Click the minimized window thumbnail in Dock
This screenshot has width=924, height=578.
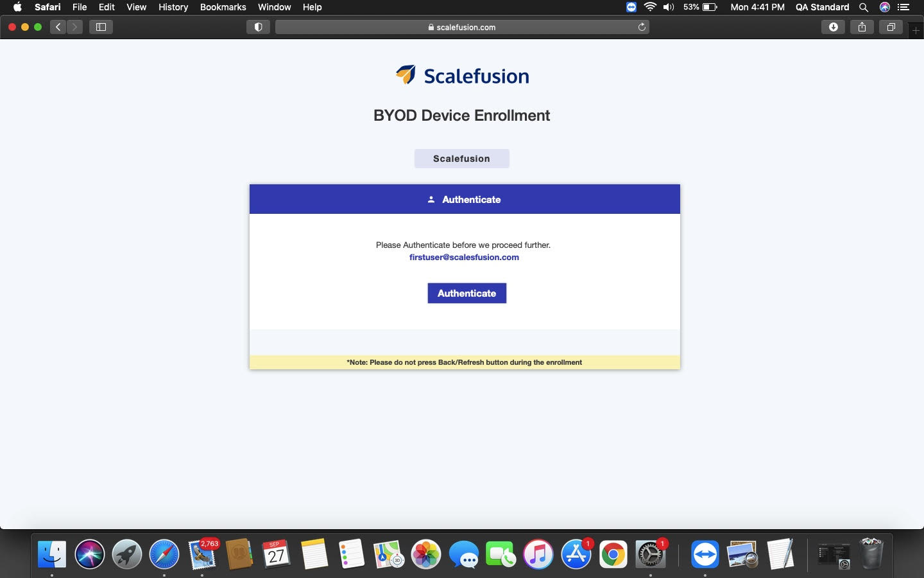pyautogui.click(x=834, y=556)
